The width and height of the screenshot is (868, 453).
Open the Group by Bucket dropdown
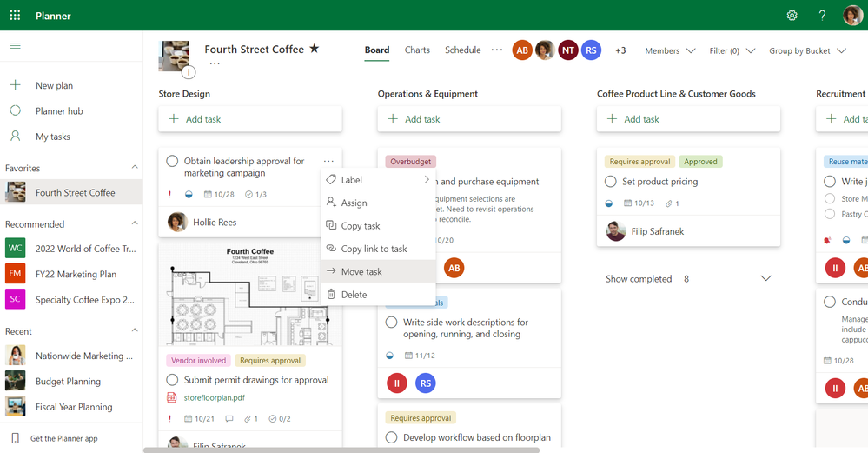pyautogui.click(x=808, y=51)
